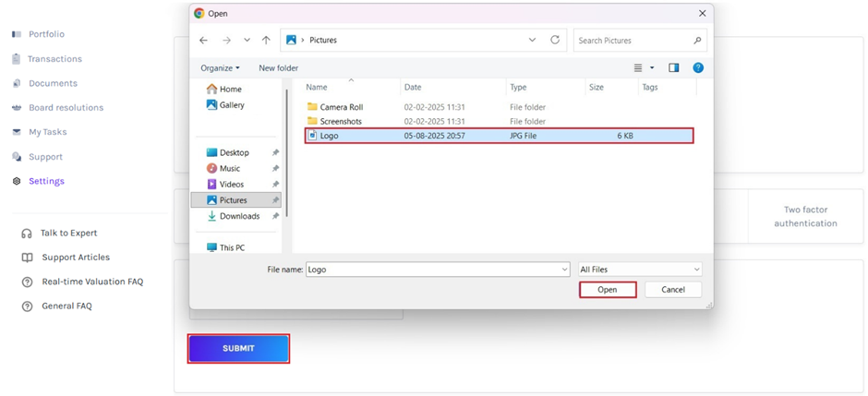Image resolution: width=868 pixels, height=396 pixels.
Task: Click the SUBMIT button
Action: [238, 348]
